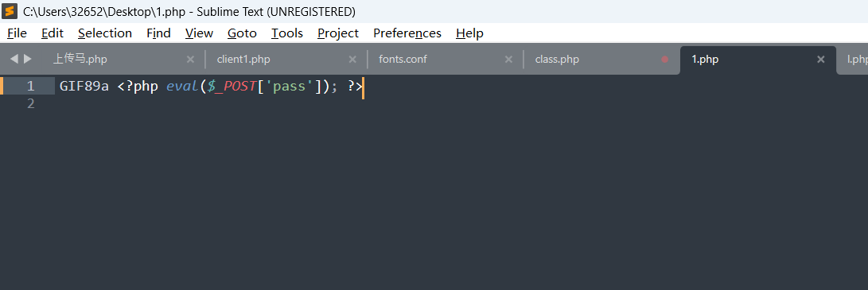Open the Tools menu
The width and height of the screenshot is (868, 290).
(286, 33)
